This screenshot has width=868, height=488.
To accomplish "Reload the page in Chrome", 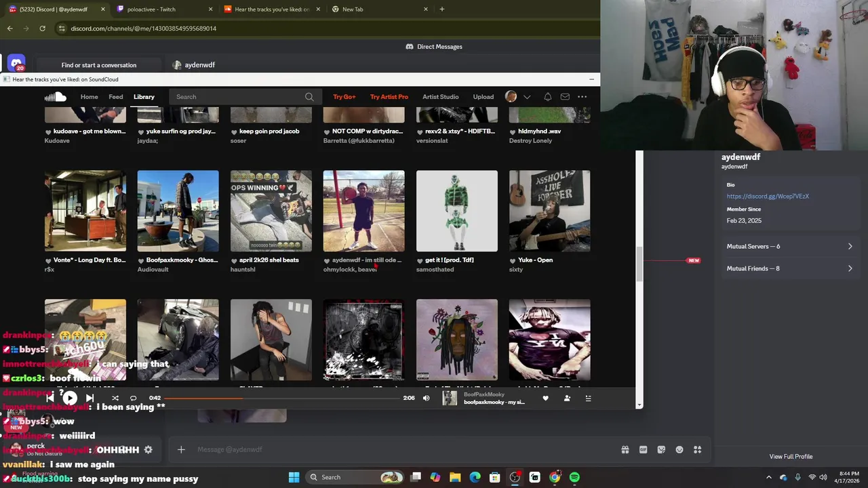I will pyautogui.click(x=42, y=28).
